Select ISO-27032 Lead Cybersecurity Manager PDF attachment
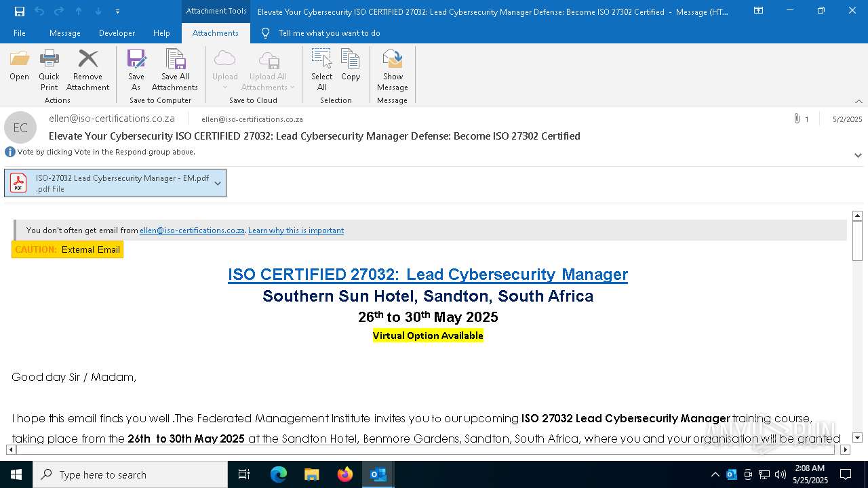 click(108, 183)
